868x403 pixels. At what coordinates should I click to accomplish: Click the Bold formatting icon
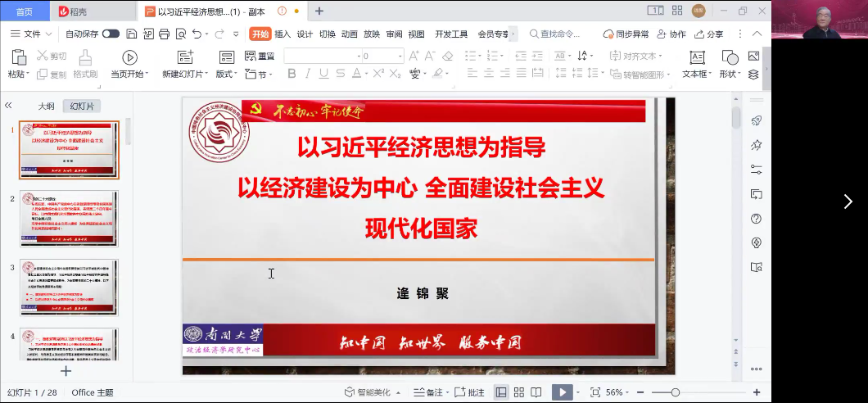point(292,74)
